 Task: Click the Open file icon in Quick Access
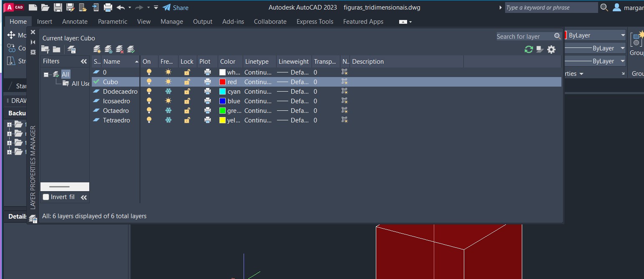point(45,7)
